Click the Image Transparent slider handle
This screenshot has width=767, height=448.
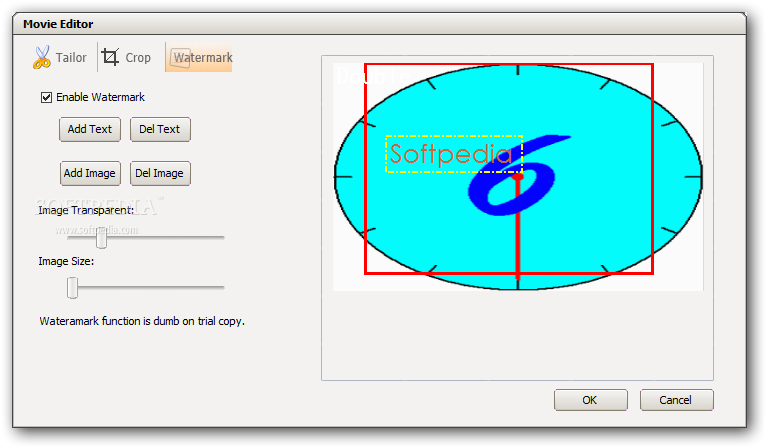point(101,237)
